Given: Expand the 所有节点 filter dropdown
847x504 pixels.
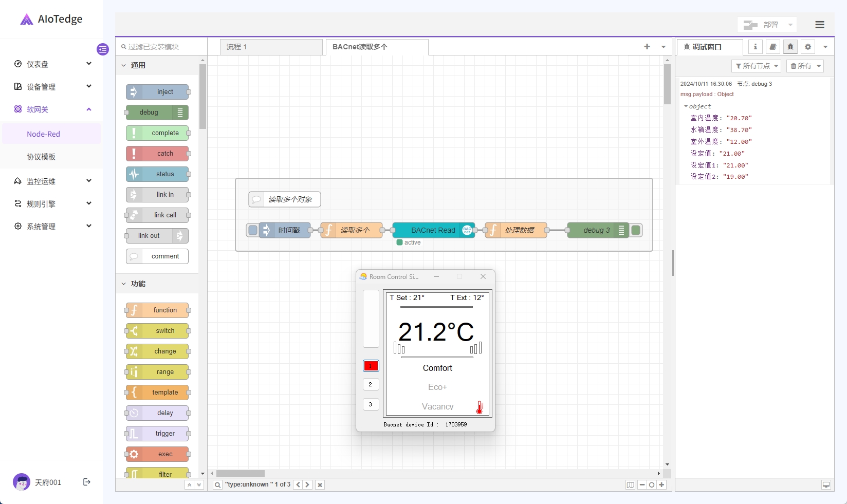Looking at the screenshot, I should coord(756,66).
